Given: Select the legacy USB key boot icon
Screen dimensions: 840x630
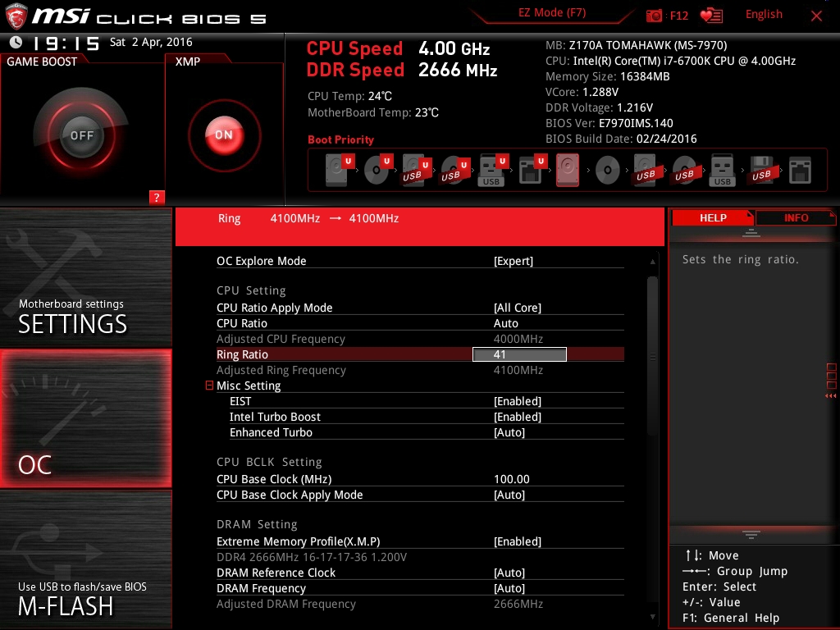Looking at the screenshot, I should coord(722,170).
